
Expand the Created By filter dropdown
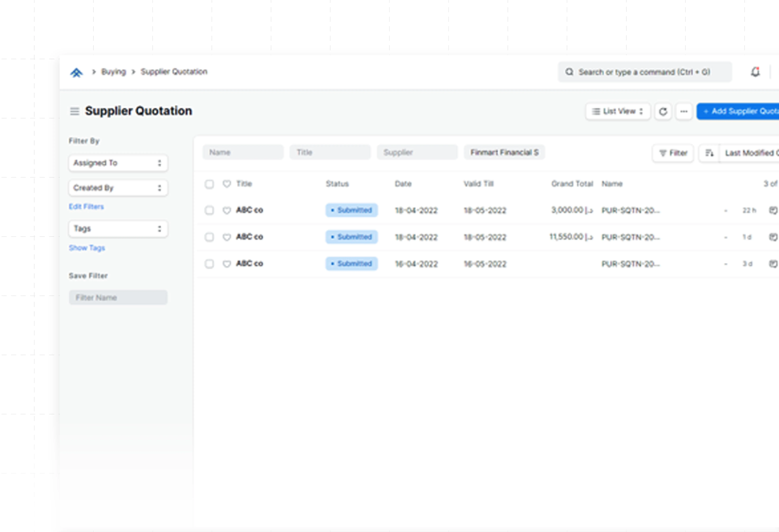pyautogui.click(x=118, y=188)
